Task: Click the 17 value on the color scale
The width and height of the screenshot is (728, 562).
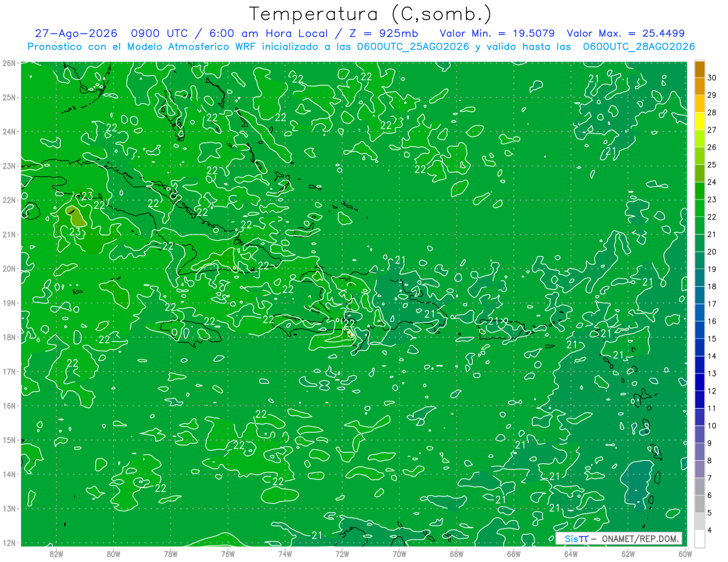Action: click(712, 304)
